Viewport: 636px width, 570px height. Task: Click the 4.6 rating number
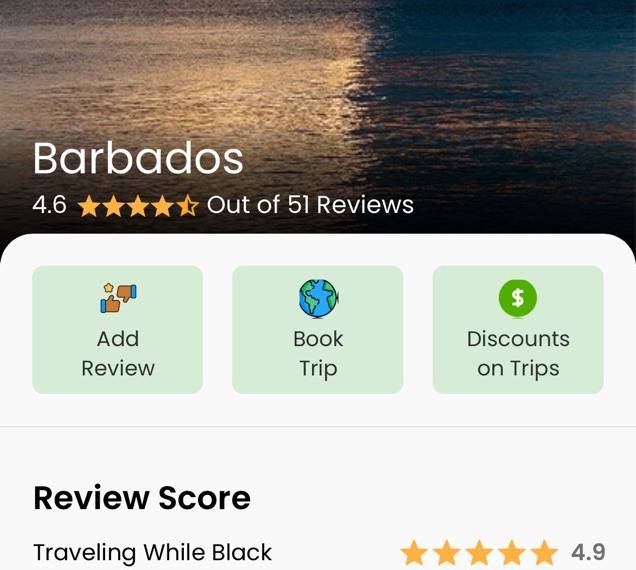pyautogui.click(x=49, y=204)
